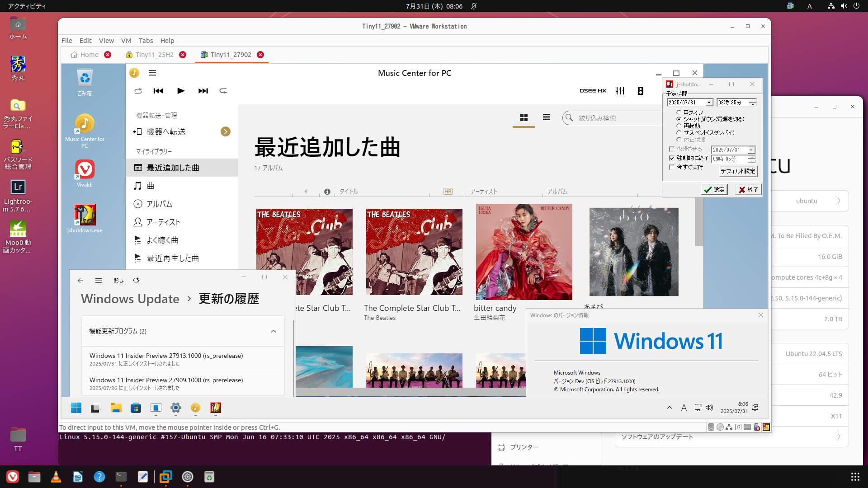Open the VMware VM menu
This screenshot has height=488, width=868.
click(x=126, y=40)
